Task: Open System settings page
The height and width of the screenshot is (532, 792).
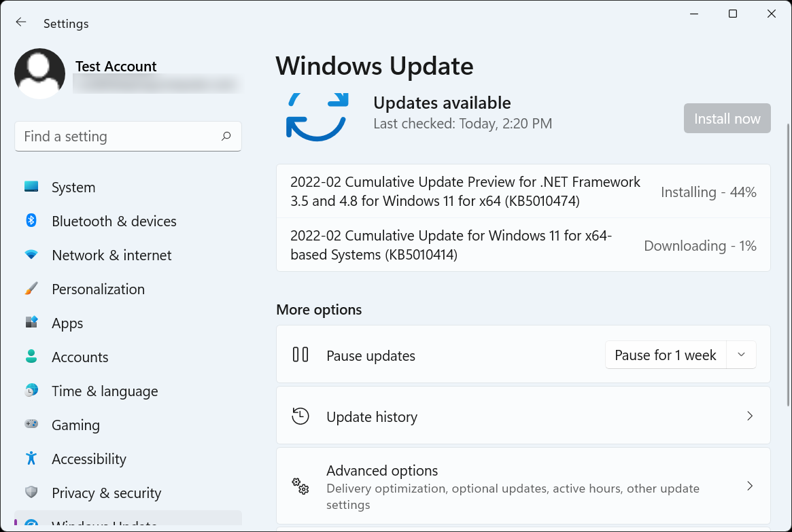Action: [128, 188]
